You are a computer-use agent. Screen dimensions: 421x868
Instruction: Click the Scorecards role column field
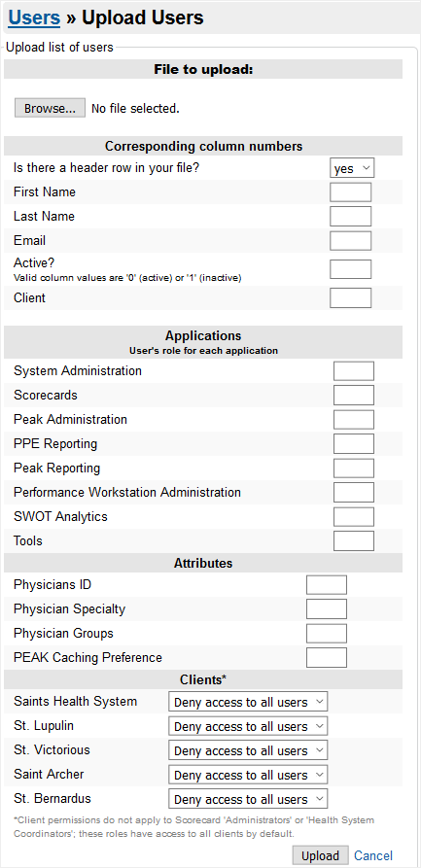point(354,396)
